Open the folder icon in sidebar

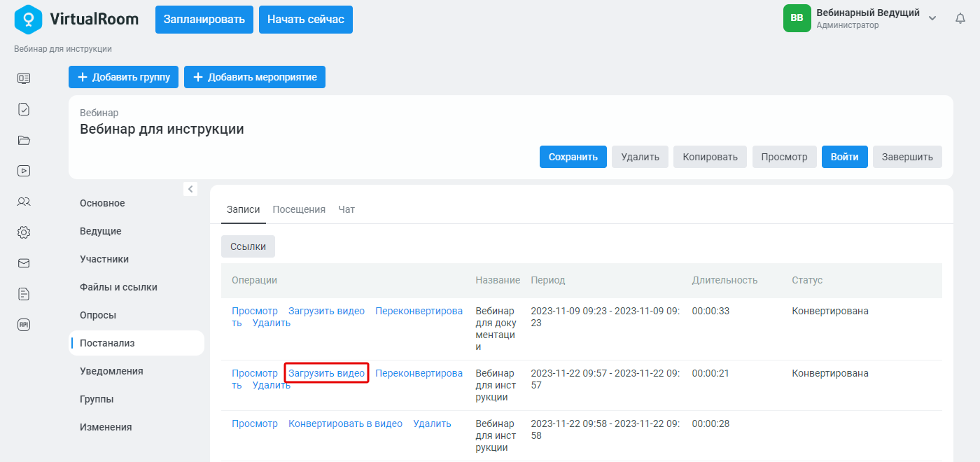click(x=24, y=140)
